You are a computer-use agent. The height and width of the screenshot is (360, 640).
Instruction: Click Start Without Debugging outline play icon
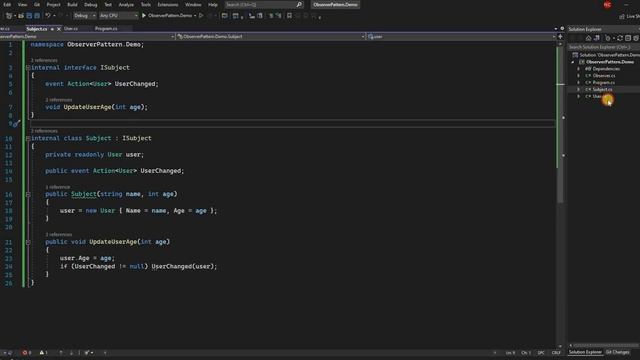[201, 16]
